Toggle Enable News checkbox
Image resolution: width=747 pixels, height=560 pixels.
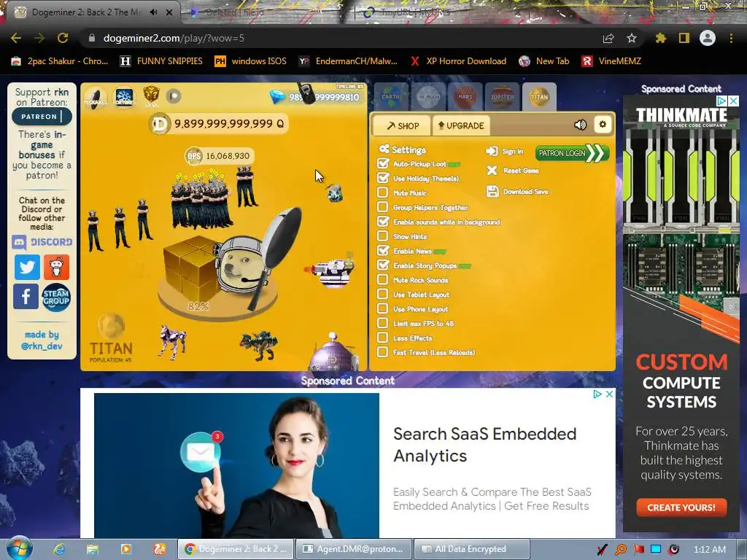(382, 251)
